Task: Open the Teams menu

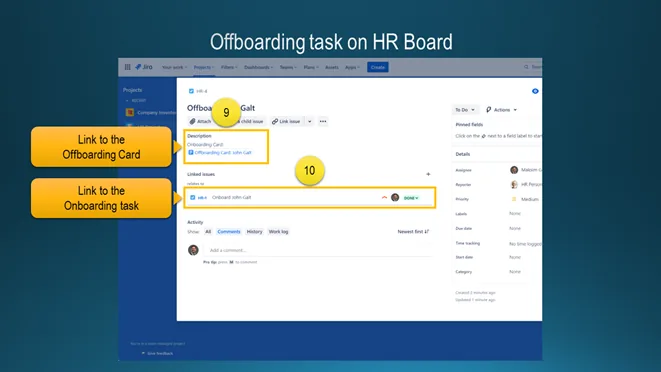Action: point(288,67)
